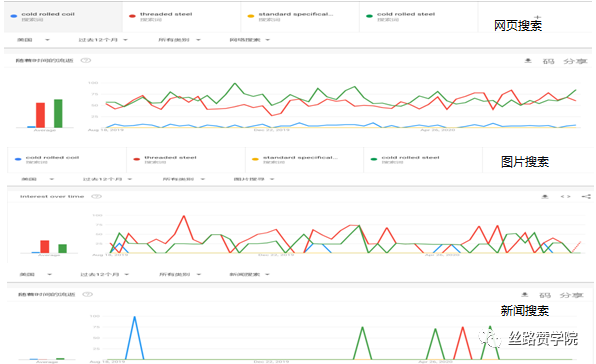Expand 美国 country dropdown in web search panel
596x364 pixels.
coord(33,40)
